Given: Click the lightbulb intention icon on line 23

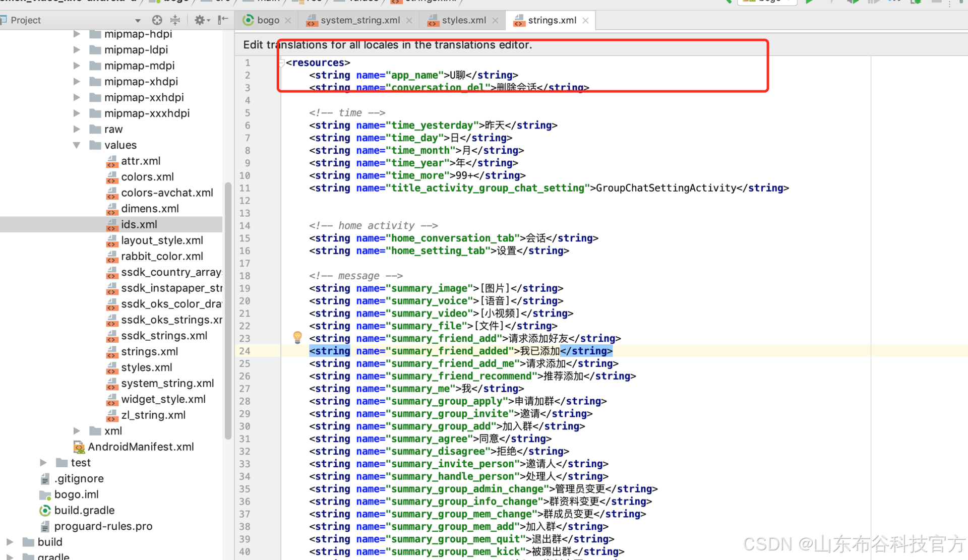Looking at the screenshot, I should coord(297,337).
